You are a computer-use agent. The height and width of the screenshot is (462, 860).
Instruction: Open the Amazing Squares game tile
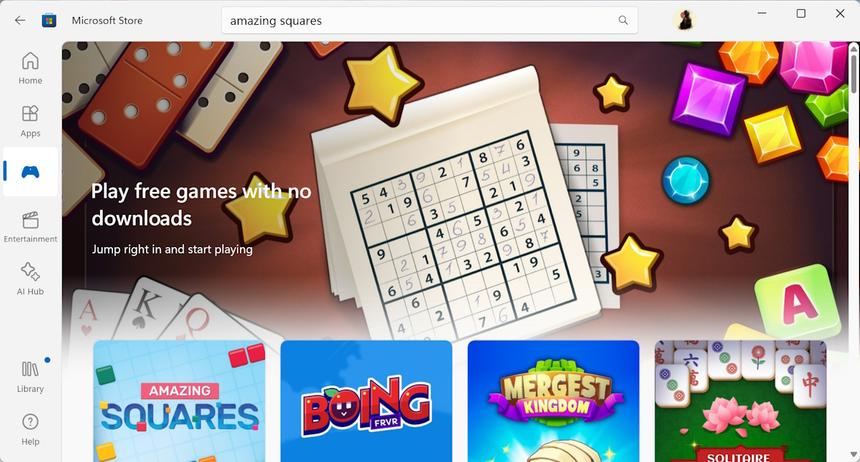pos(179,401)
